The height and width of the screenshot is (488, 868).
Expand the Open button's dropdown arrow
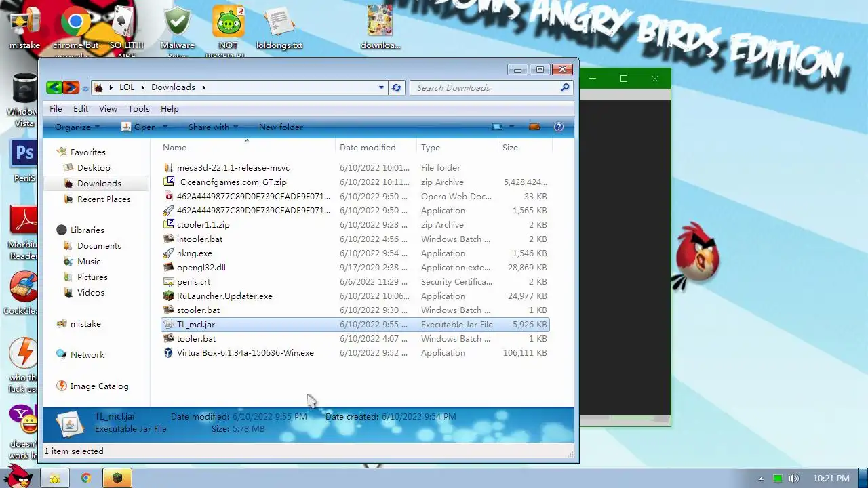coord(165,127)
